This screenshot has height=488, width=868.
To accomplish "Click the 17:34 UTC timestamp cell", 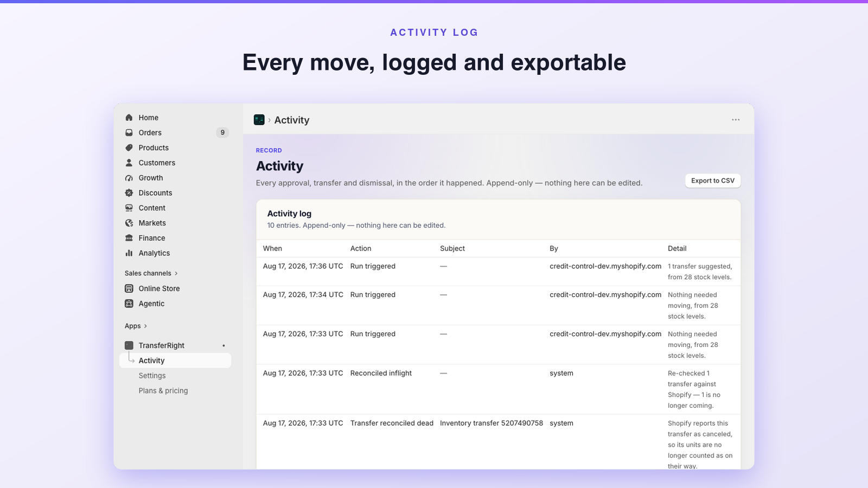I will pyautogui.click(x=303, y=295).
